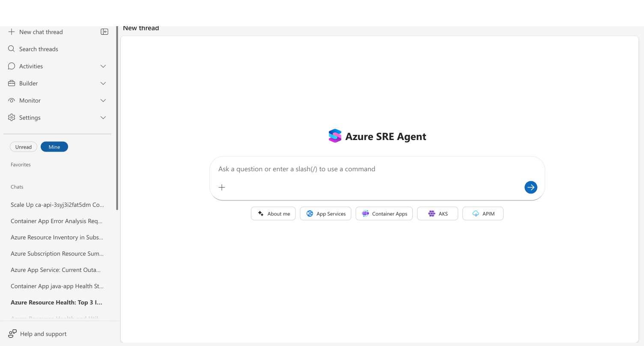Click the About me suggestion button
This screenshot has height=346, width=644.
coord(273,213)
